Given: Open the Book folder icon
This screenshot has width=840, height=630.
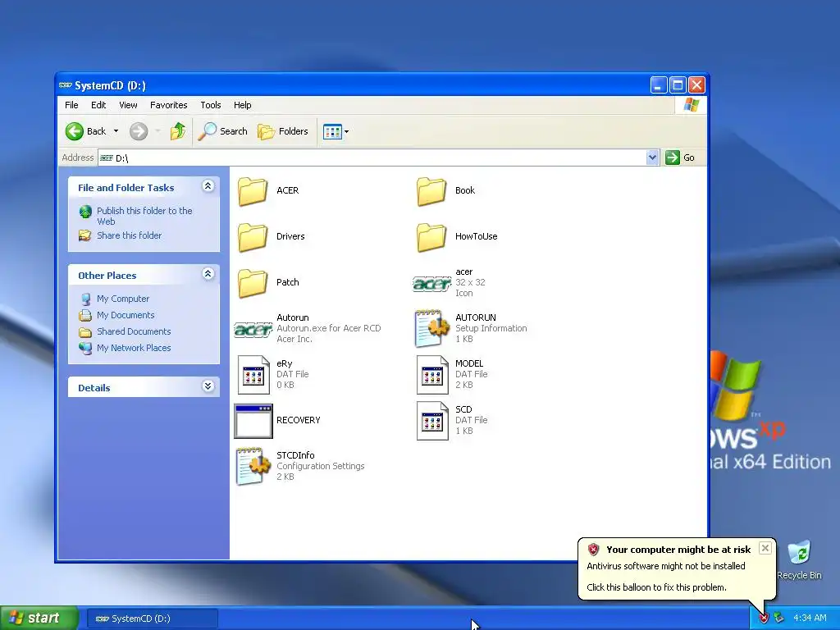Looking at the screenshot, I should coord(431,191).
